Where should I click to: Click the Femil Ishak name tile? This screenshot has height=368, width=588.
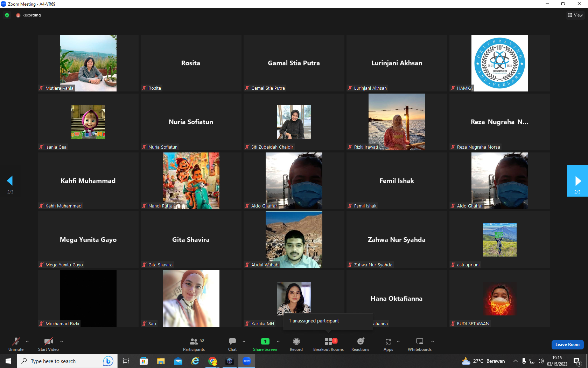click(397, 181)
